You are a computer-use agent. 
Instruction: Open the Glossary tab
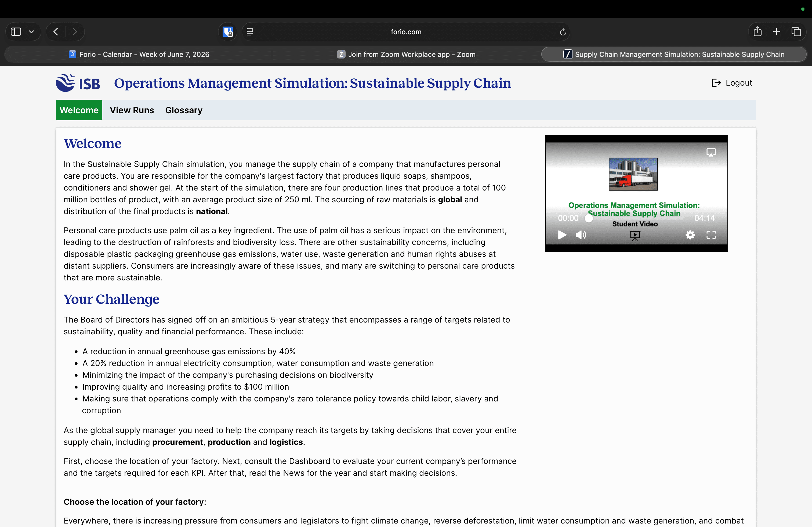[x=184, y=110]
